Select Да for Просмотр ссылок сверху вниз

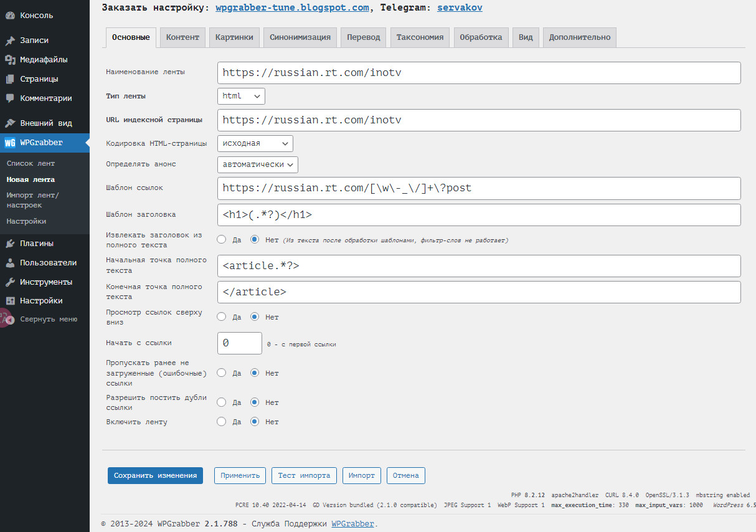pos(221,317)
